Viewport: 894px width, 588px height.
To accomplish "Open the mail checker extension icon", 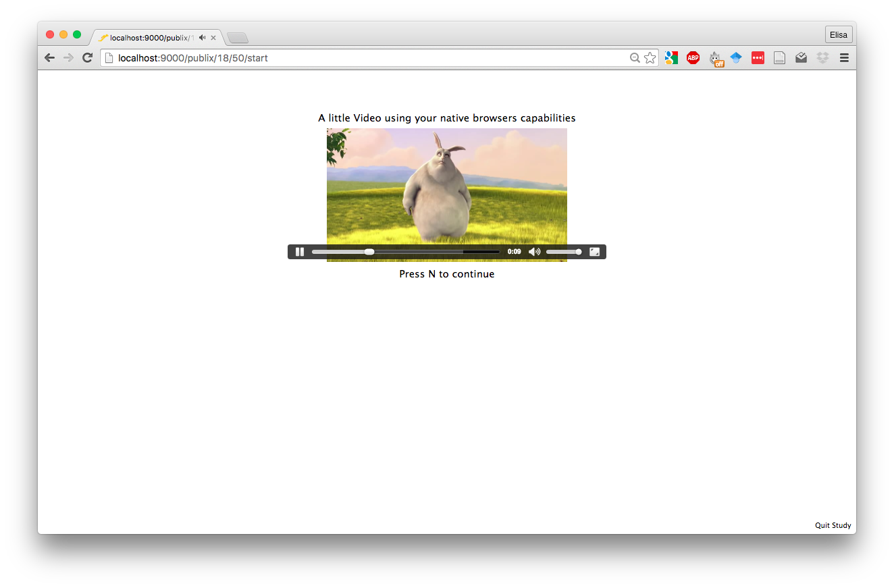I will coord(801,58).
